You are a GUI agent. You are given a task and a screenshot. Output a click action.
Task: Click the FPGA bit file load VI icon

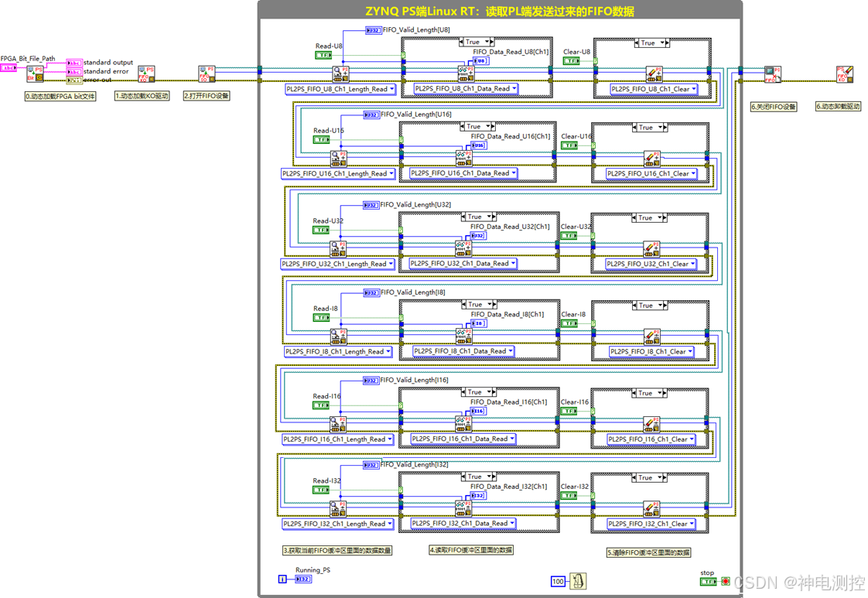point(36,74)
